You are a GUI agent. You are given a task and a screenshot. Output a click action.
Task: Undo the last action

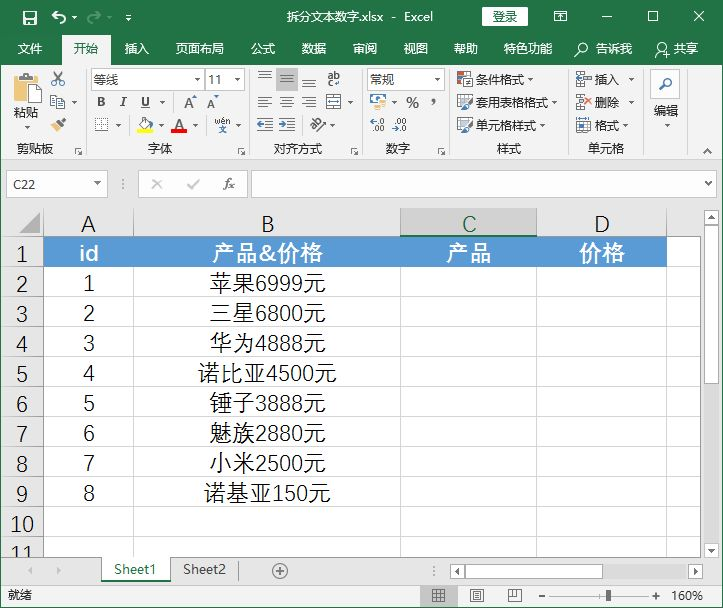click(59, 18)
